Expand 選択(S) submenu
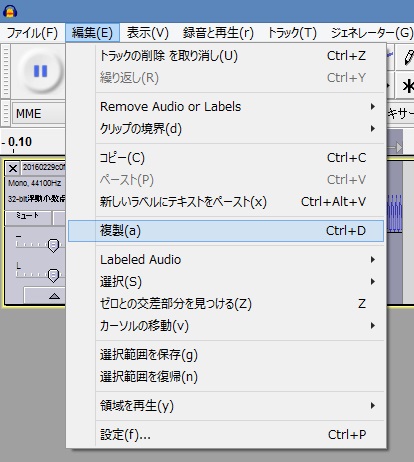The width and height of the screenshot is (414, 462). [226, 282]
